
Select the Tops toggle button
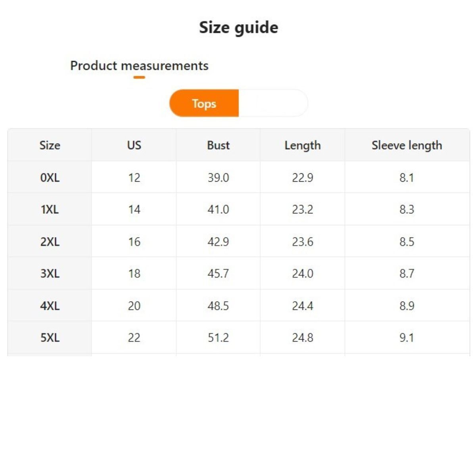point(204,104)
